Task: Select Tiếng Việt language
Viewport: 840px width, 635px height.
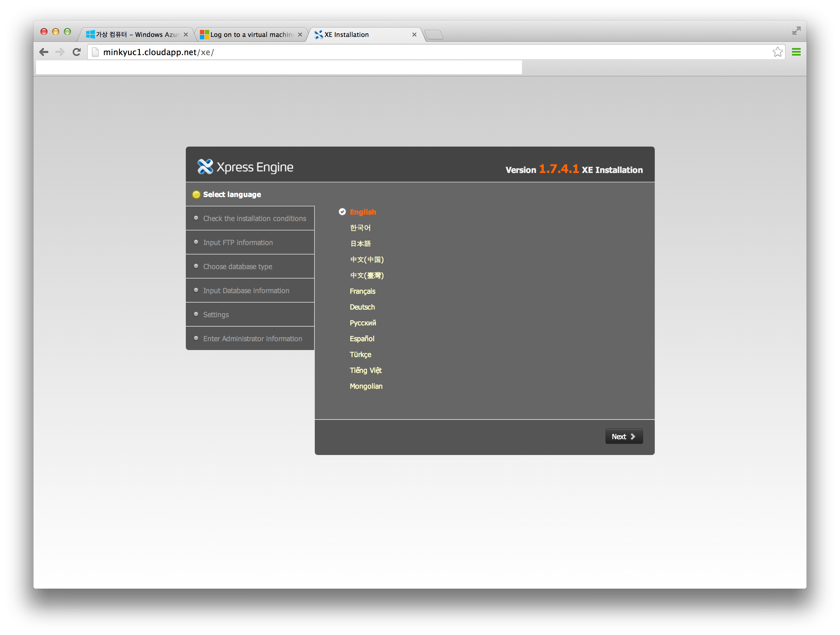Action: click(365, 370)
